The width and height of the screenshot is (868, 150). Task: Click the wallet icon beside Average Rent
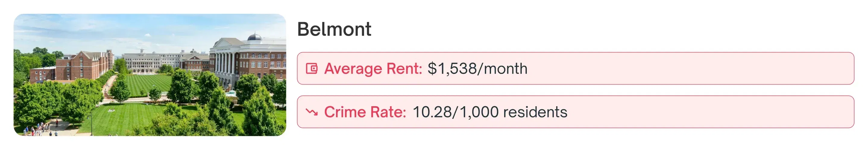(x=312, y=69)
